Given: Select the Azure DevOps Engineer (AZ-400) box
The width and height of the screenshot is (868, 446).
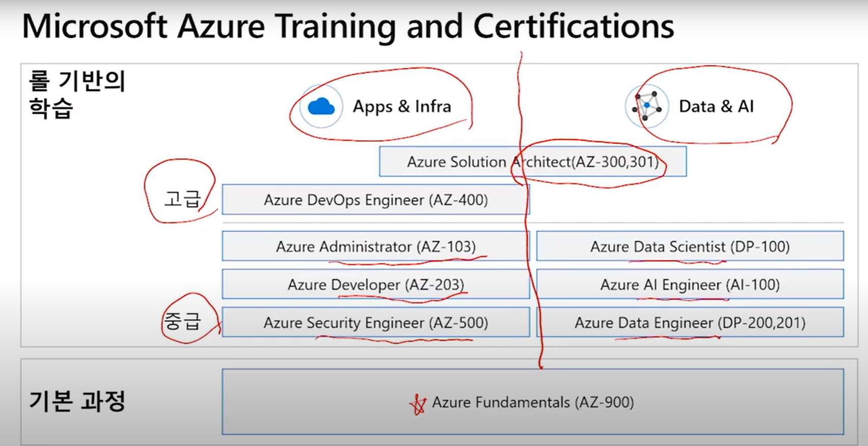Looking at the screenshot, I should (376, 200).
